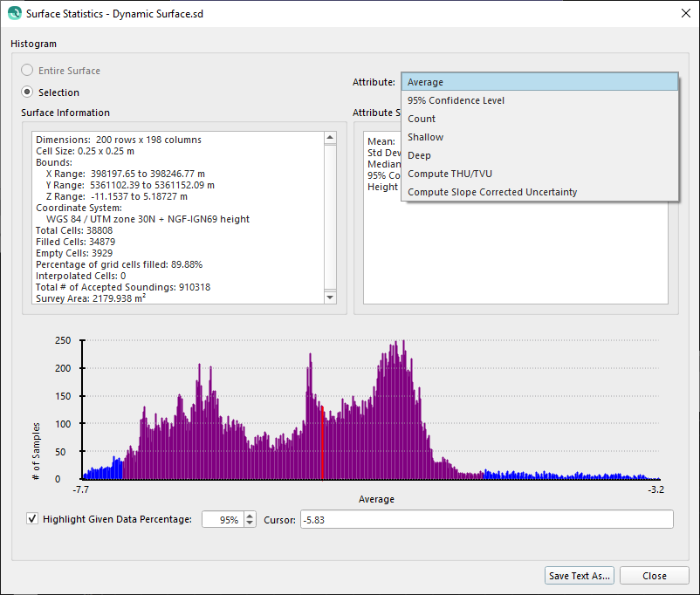The height and width of the screenshot is (595, 700).
Task: Choose Average from the Attribute dropdown
Action: pyautogui.click(x=539, y=82)
